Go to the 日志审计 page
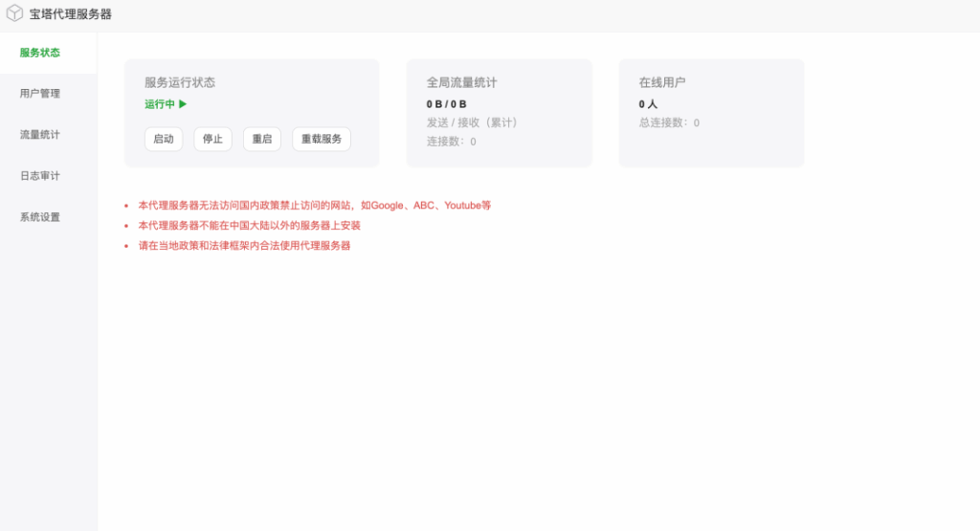The width and height of the screenshot is (980, 531). pos(40,176)
